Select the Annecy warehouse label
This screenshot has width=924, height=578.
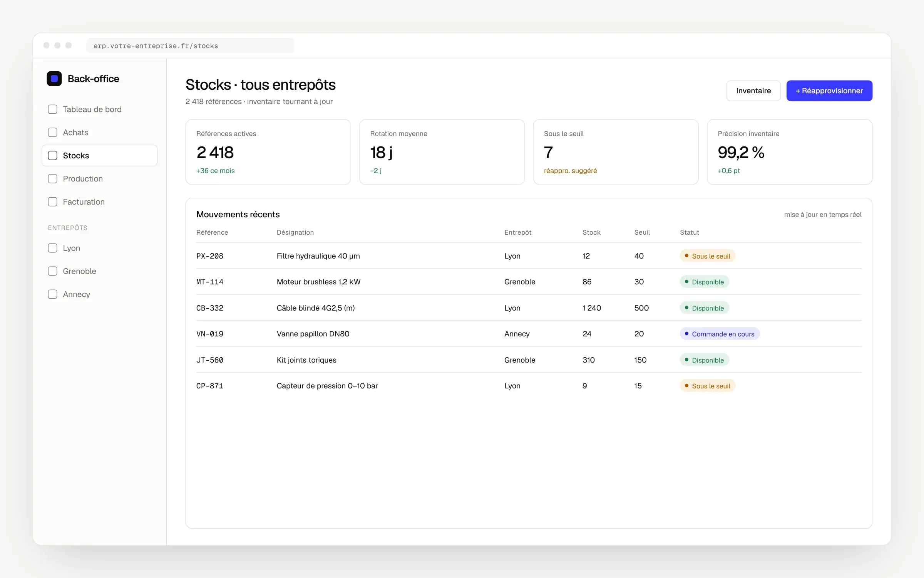(x=76, y=294)
